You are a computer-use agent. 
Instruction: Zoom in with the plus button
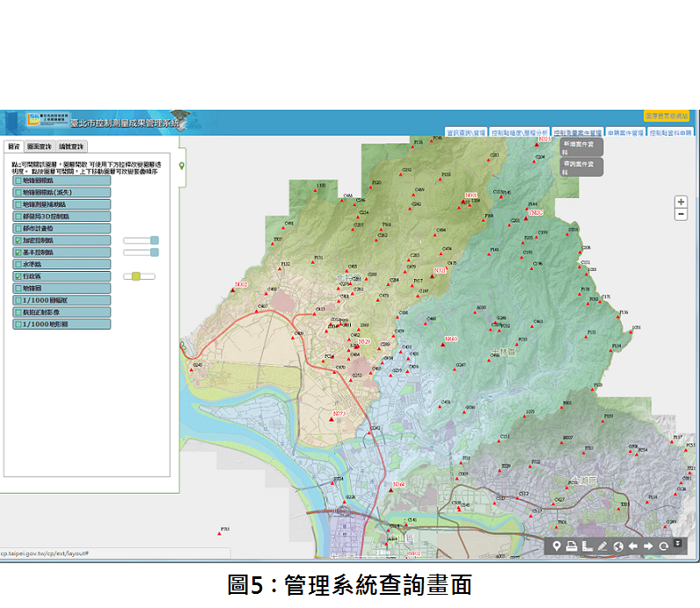(681, 202)
